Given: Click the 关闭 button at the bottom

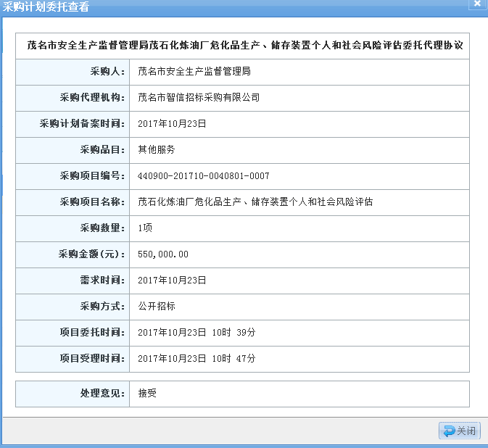Looking at the screenshot, I should pos(460,431).
